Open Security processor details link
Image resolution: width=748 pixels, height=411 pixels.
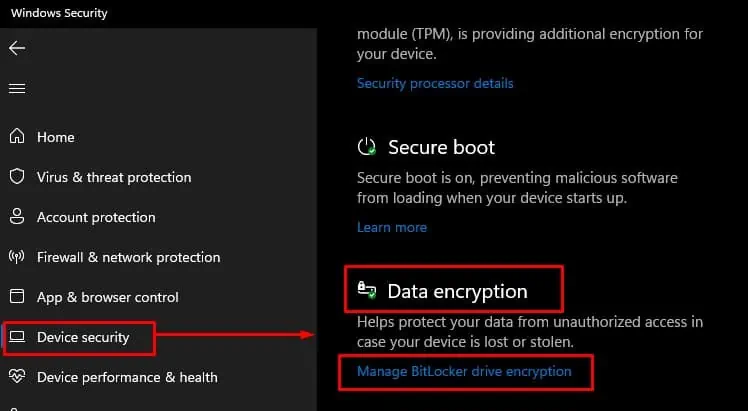coord(435,83)
